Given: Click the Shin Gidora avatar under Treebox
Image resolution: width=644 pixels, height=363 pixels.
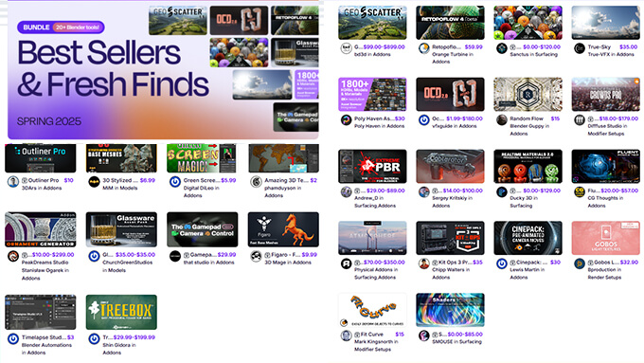Looking at the screenshot, I should pyautogui.click(x=94, y=338).
